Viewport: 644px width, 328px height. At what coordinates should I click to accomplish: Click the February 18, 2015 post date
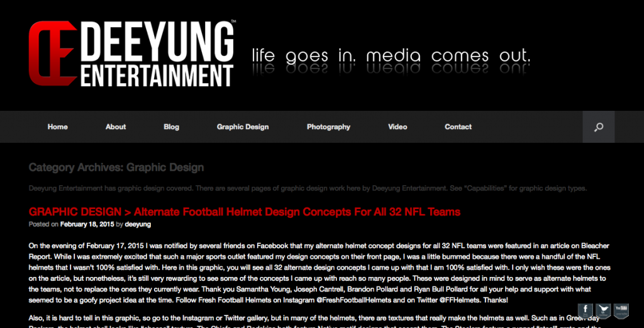[x=87, y=224]
